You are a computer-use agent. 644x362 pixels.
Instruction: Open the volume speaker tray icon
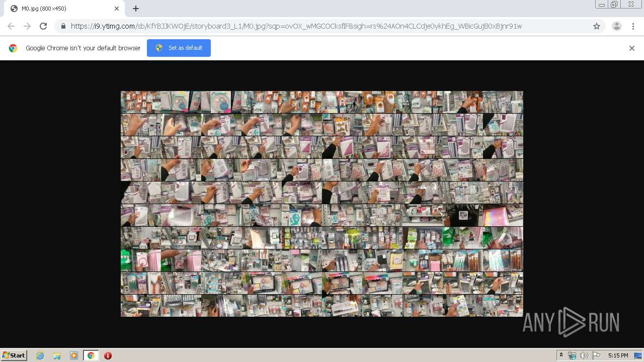(x=584, y=355)
